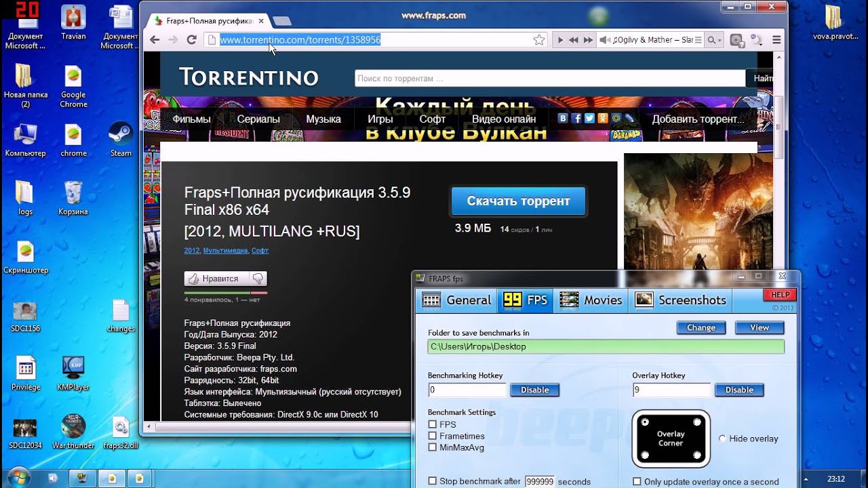The height and width of the screenshot is (488, 868).
Task: Enable the FPS benchmark checkbox
Action: 433,425
